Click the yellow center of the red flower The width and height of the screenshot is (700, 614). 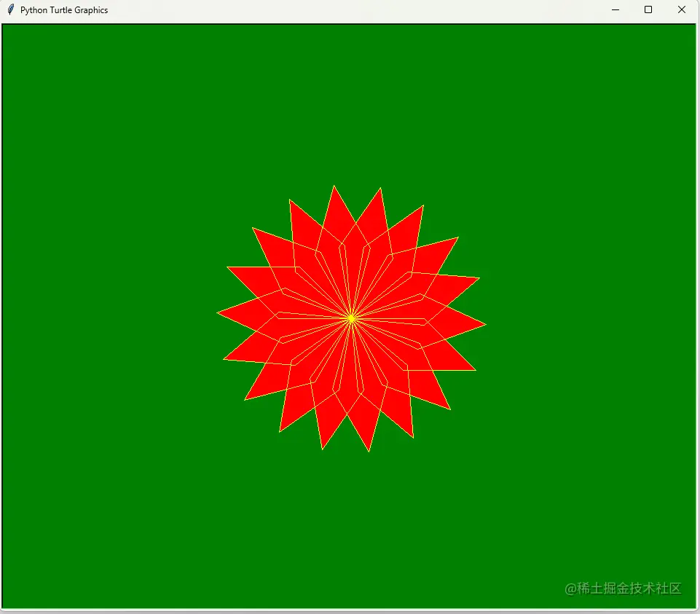coord(351,318)
